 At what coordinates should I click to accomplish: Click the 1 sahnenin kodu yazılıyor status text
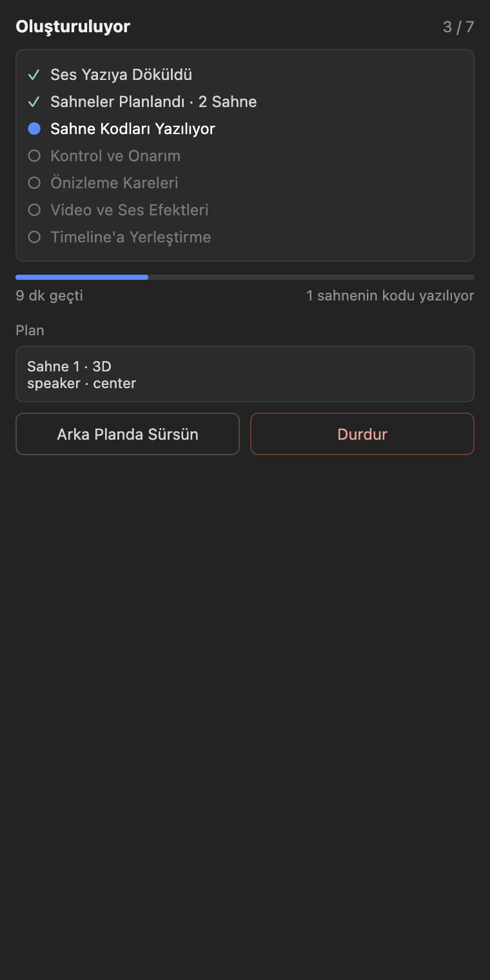(390, 296)
